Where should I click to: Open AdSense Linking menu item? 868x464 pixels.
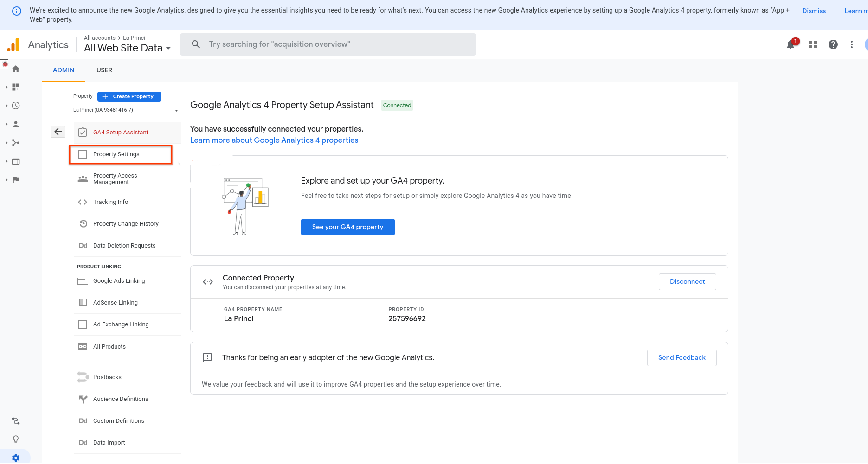click(x=128, y=303)
